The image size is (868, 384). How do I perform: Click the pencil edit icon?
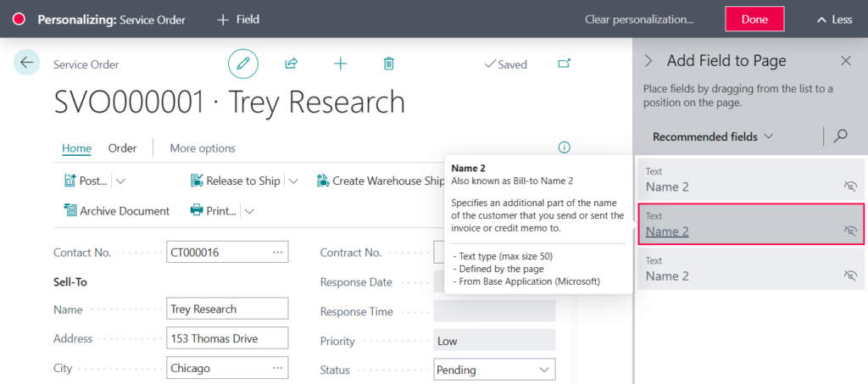(x=243, y=64)
